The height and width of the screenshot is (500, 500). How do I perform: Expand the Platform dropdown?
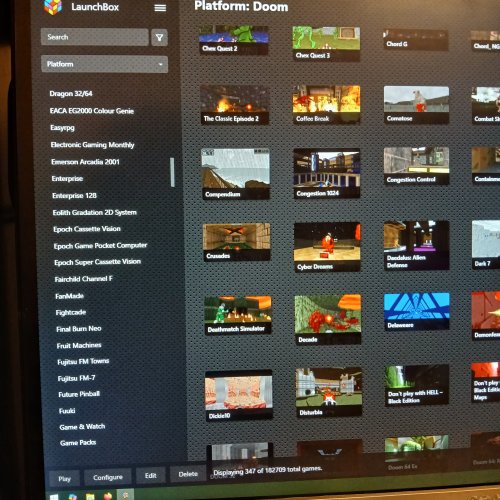pyautogui.click(x=104, y=64)
